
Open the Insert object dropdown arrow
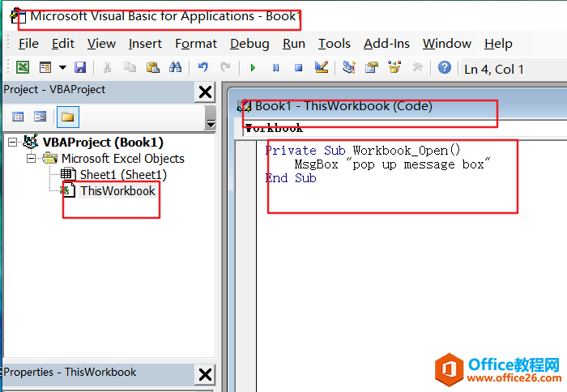(62, 67)
